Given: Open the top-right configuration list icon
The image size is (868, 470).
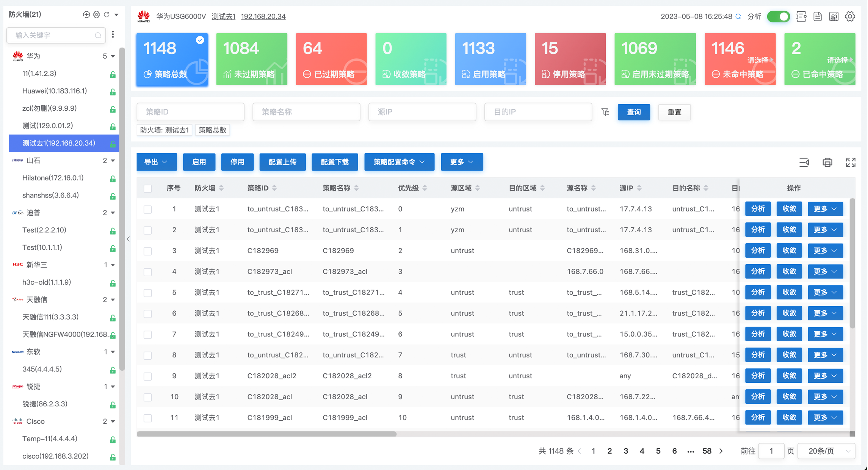Looking at the screenshot, I should [801, 16].
